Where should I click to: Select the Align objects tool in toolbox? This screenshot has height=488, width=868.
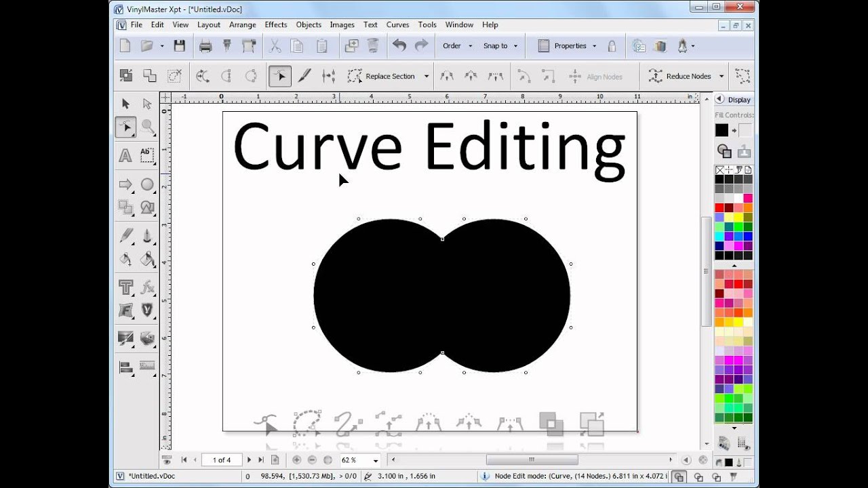tap(125, 366)
